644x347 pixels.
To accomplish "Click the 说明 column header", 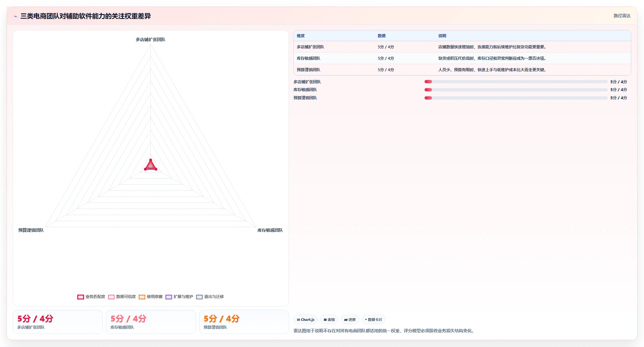I will tap(442, 36).
